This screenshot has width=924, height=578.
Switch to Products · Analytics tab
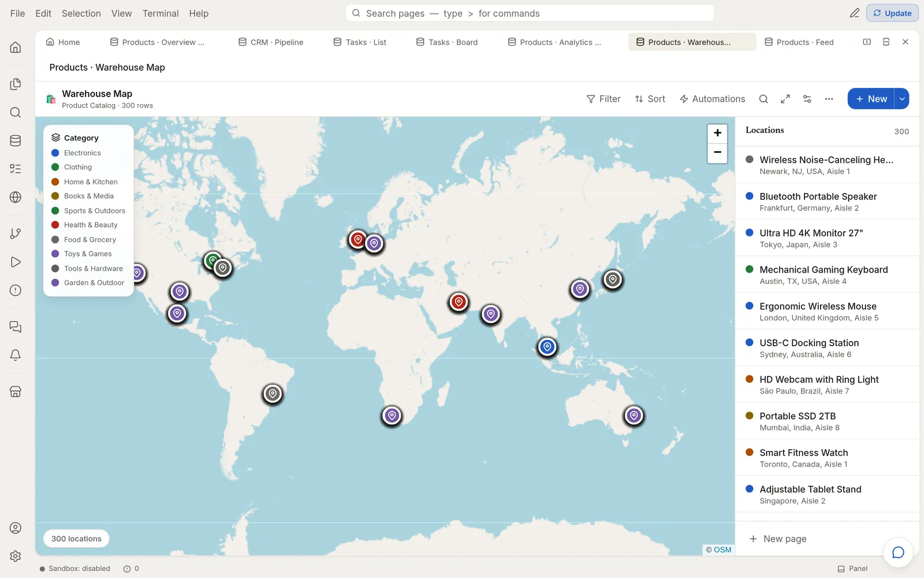point(554,42)
